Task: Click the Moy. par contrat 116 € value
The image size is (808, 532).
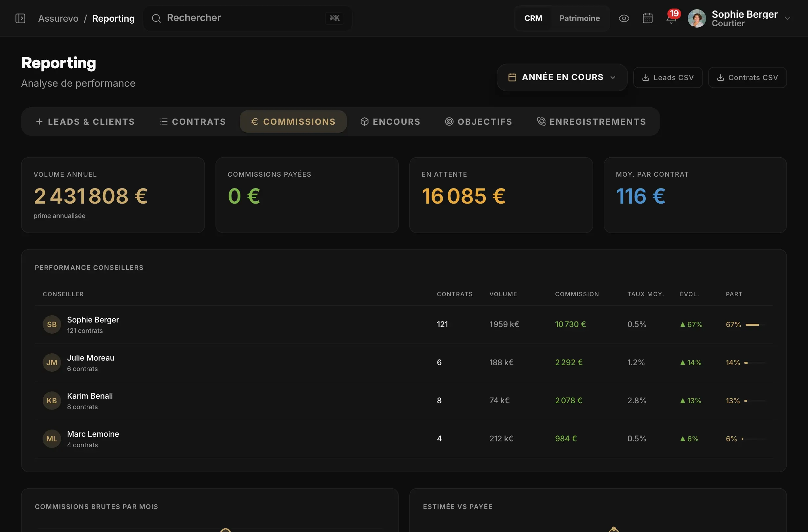Action: pyautogui.click(x=640, y=196)
